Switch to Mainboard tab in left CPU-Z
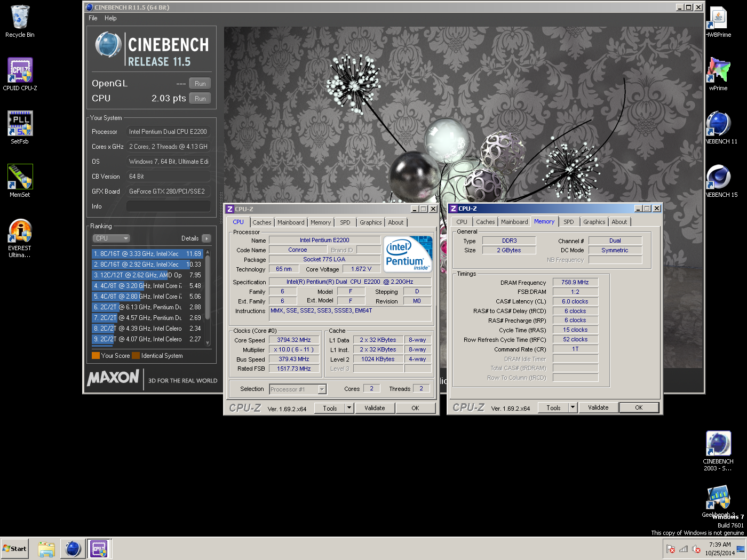The image size is (747, 560). click(x=291, y=222)
